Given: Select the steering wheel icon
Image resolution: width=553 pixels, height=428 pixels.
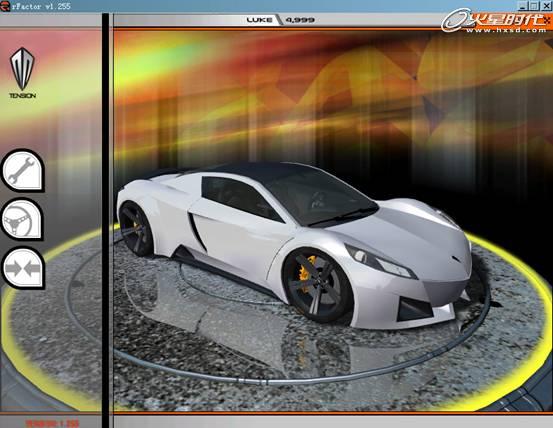Looking at the screenshot, I should tap(23, 219).
